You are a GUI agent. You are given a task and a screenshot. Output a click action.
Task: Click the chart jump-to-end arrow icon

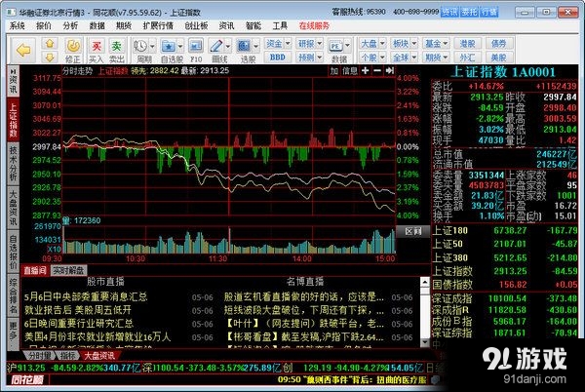click(390, 70)
